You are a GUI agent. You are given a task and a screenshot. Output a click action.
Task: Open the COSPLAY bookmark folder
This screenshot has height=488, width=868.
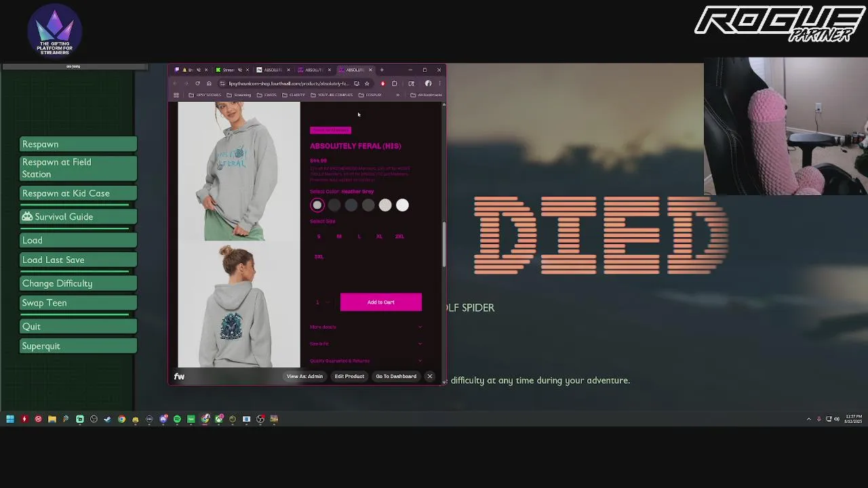click(x=370, y=95)
